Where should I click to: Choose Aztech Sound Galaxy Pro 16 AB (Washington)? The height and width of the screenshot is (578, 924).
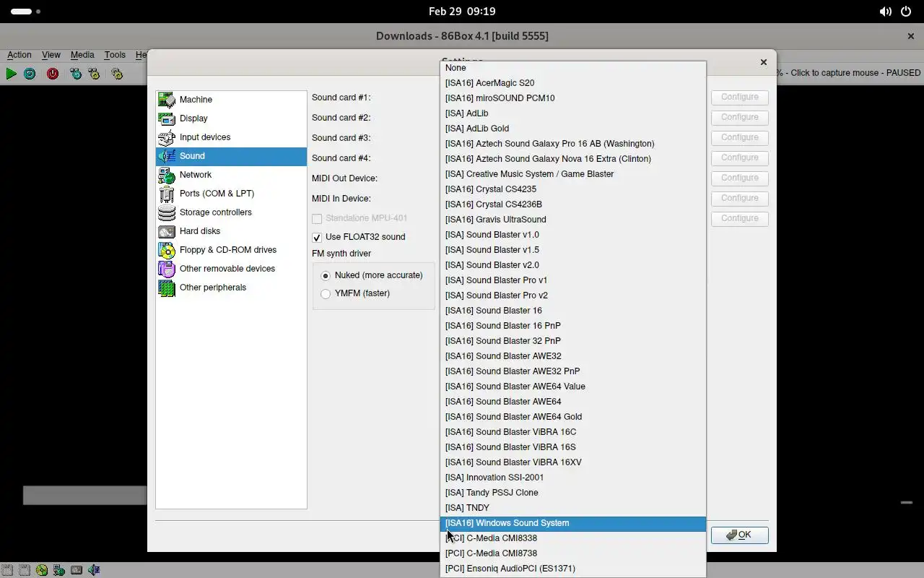(x=573, y=144)
